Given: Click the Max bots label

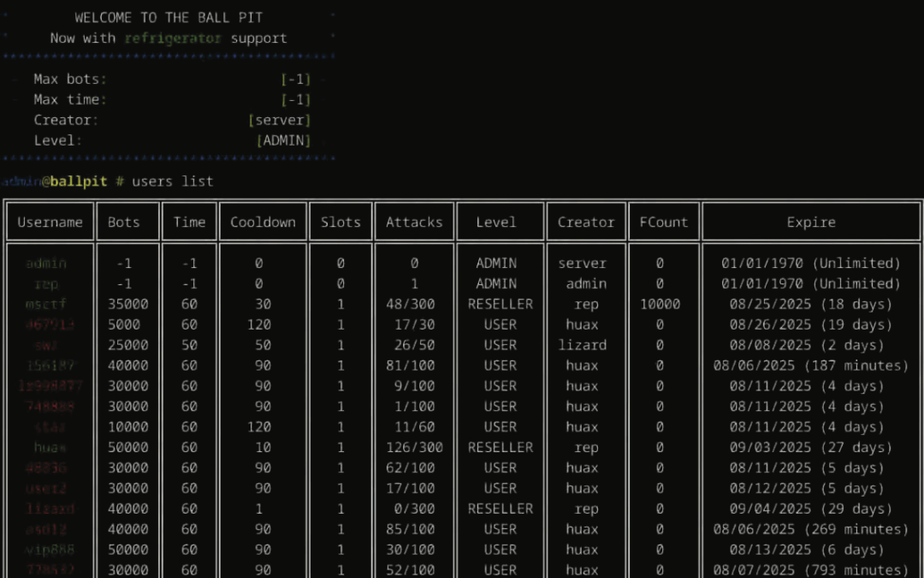Looking at the screenshot, I should [70, 79].
